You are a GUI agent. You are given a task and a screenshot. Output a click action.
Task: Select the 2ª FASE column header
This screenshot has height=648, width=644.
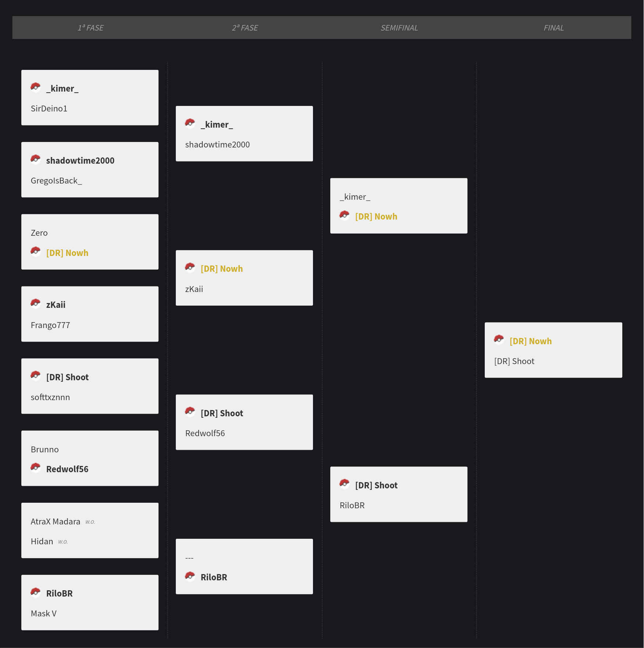pyautogui.click(x=245, y=28)
